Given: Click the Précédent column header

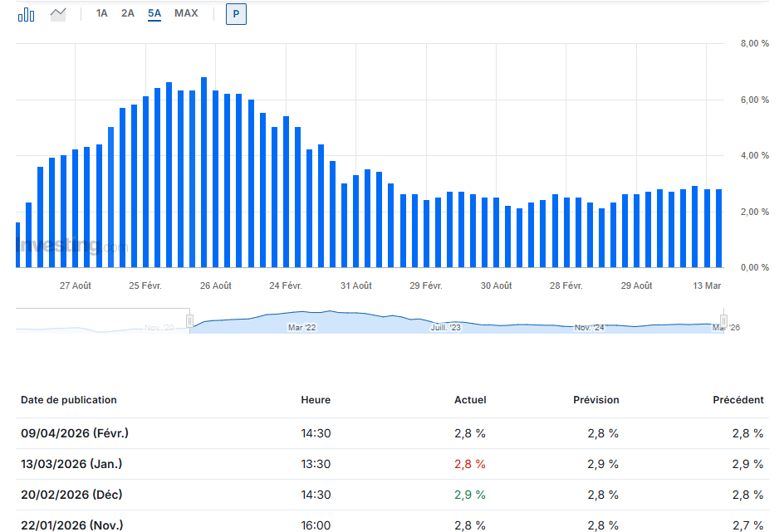Looking at the screenshot, I should [x=737, y=400].
